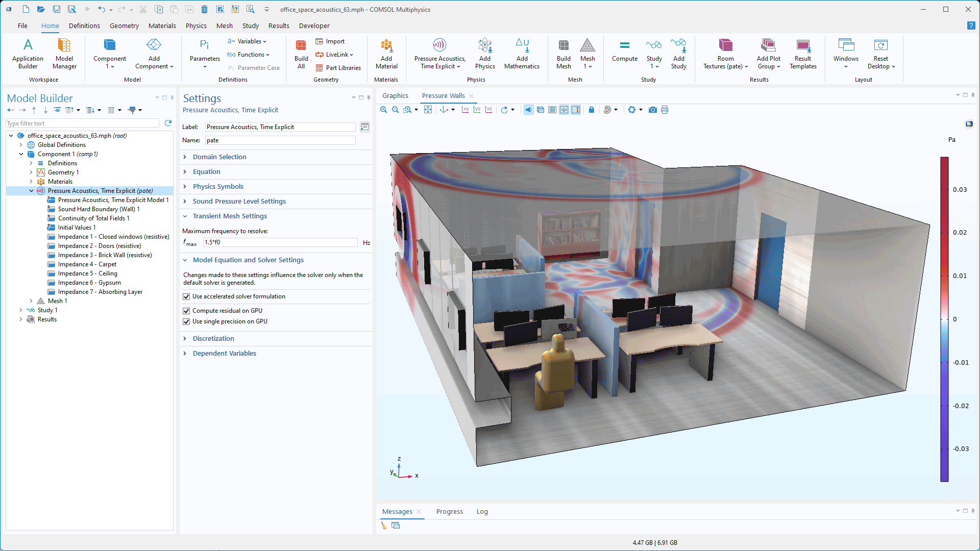Expand Global Definitions tree node
The height and width of the screenshot is (551, 980).
[21, 145]
